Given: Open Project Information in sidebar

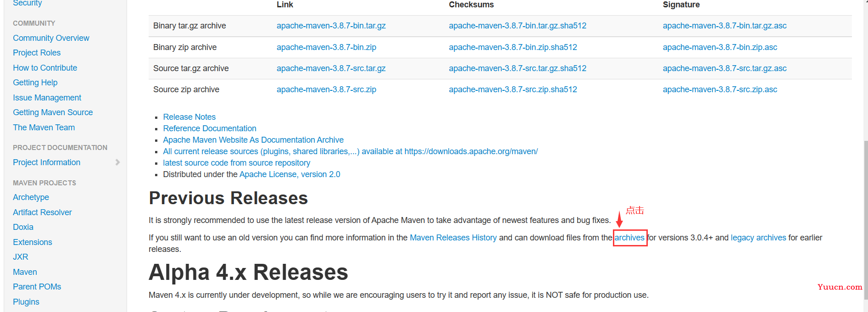Looking at the screenshot, I should [x=47, y=162].
